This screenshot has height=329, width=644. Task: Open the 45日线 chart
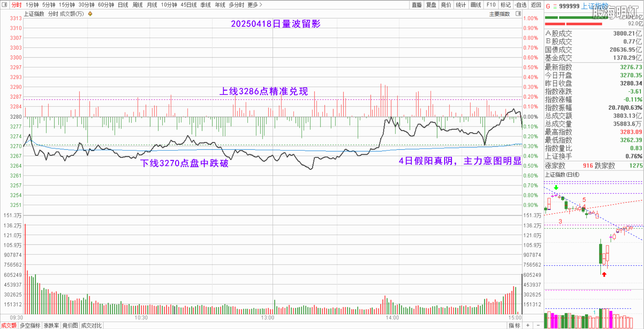(189, 5)
